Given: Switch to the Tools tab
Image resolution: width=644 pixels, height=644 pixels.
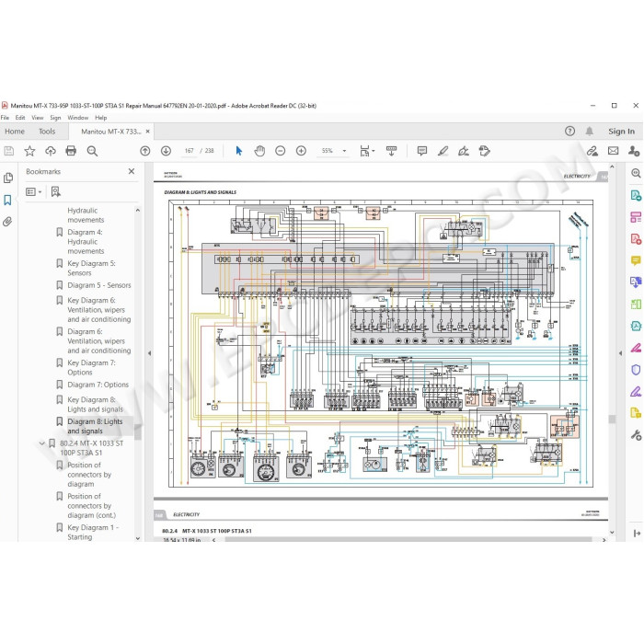Looking at the screenshot, I should click(47, 132).
